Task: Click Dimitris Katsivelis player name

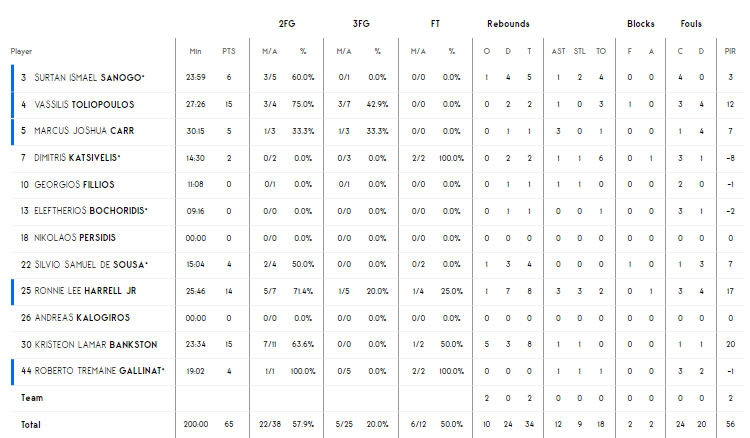Action: (x=77, y=158)
